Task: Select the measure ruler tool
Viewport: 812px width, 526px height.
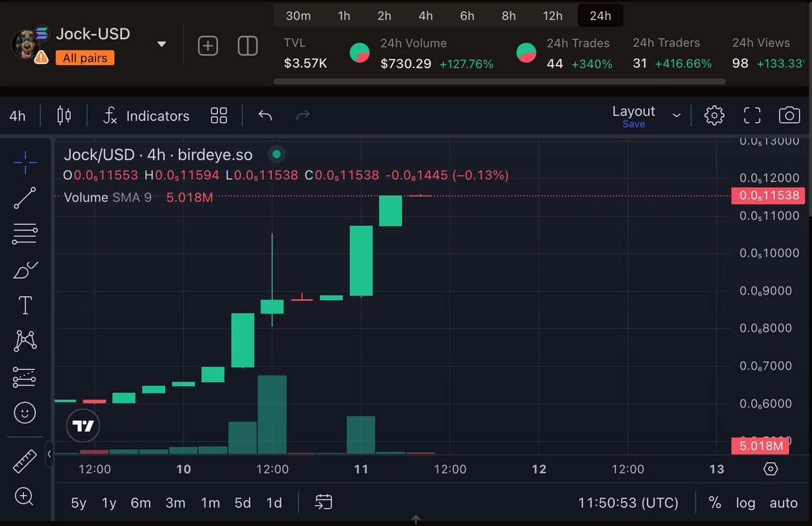Action: [24, 460]
